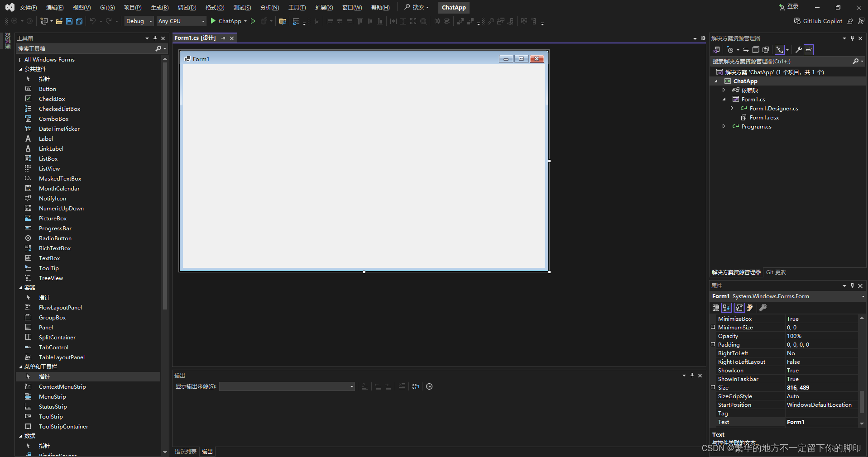The height and width of the screenshot is (457, 868).
Task: Click the Hot Reload flame icon
Action: 264,21
